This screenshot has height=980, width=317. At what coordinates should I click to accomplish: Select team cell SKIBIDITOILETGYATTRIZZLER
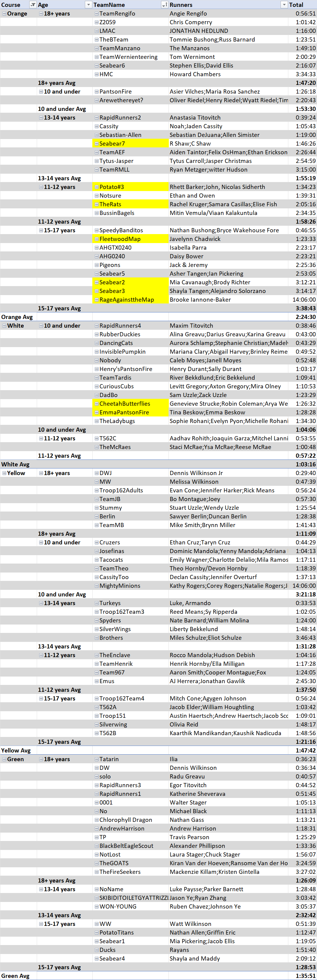(x=130, y=898)
